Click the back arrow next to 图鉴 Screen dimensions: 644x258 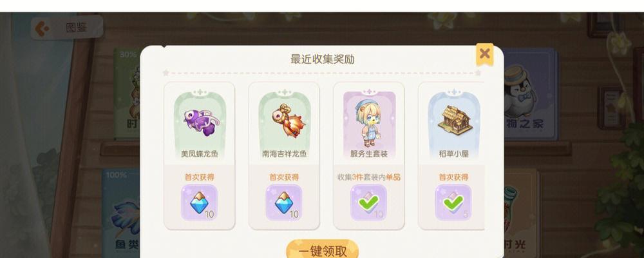point(43,28)
